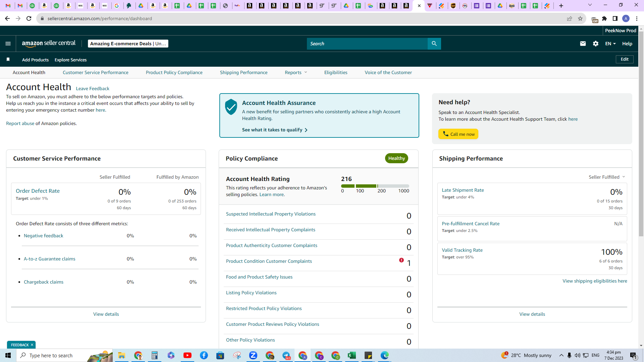644x362 pixels.
Task: Switch to Customer Service Performance tab
Action: coord(96,72)
